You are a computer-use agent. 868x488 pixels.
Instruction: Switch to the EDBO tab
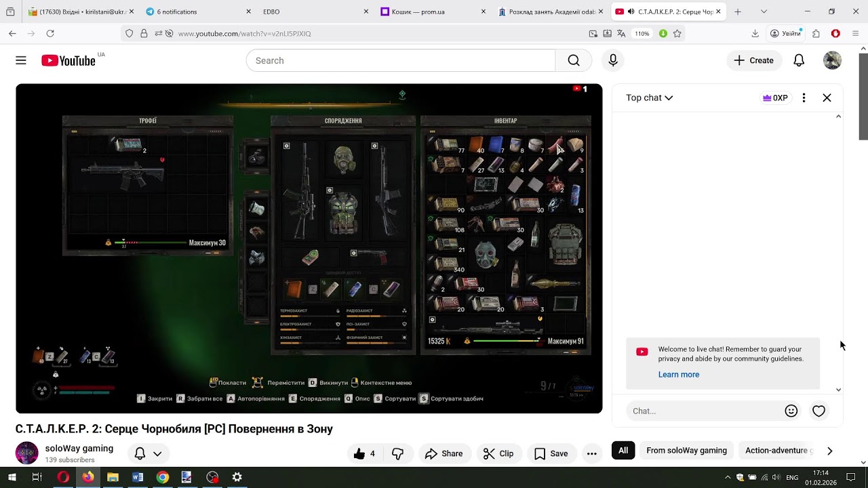pos(314,12)
